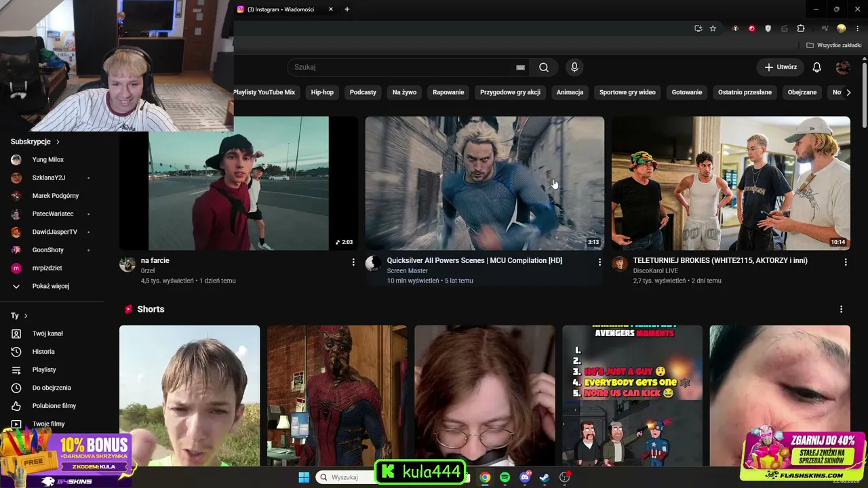The image size is (868, 488).
Task: Filter by the 'Na żywo' chip
Action: coord(404,92)
